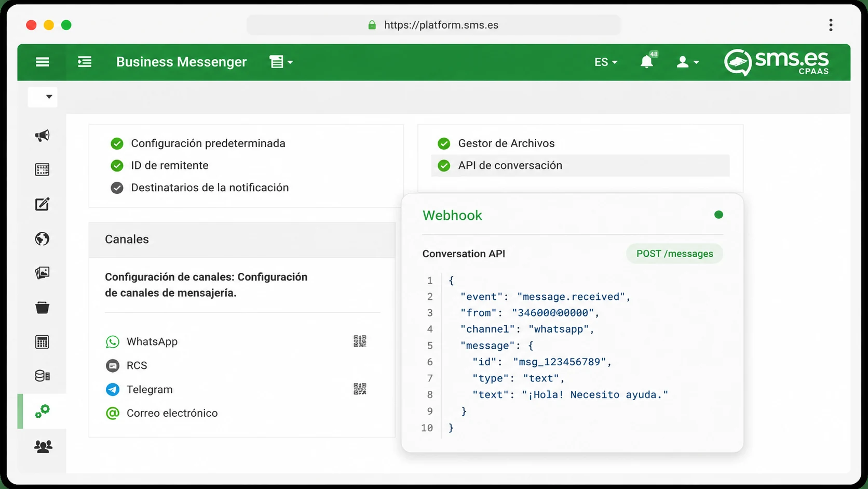Click the browser address bar URL

click(441, 25)
